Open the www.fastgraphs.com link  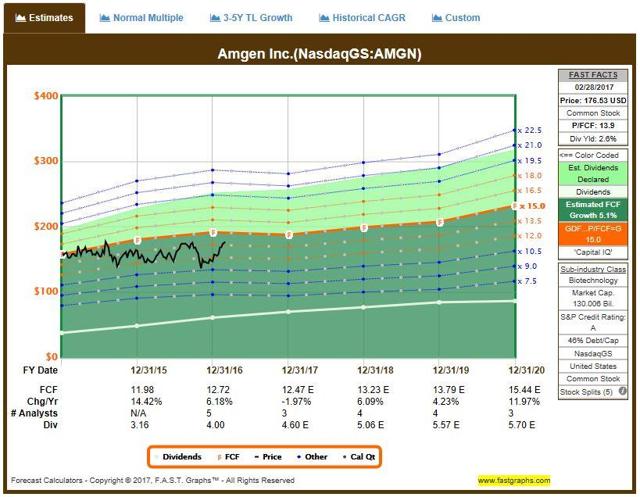point(514,480)
